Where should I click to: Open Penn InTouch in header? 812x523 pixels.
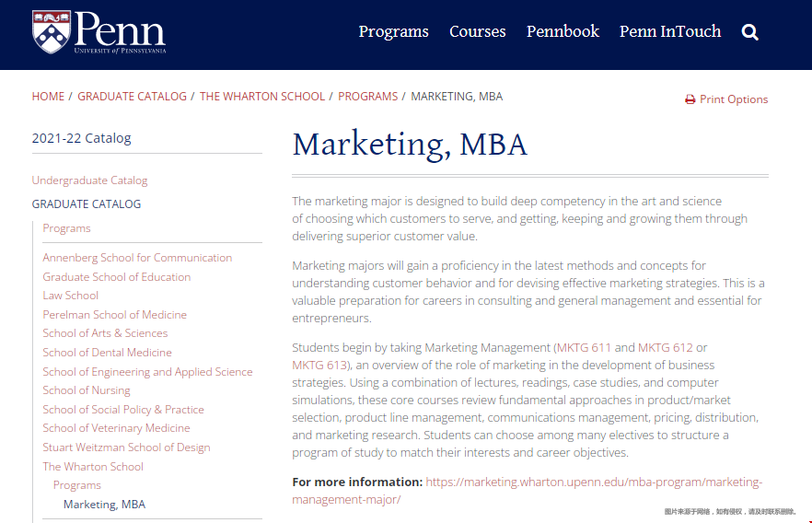pos(670,31)
